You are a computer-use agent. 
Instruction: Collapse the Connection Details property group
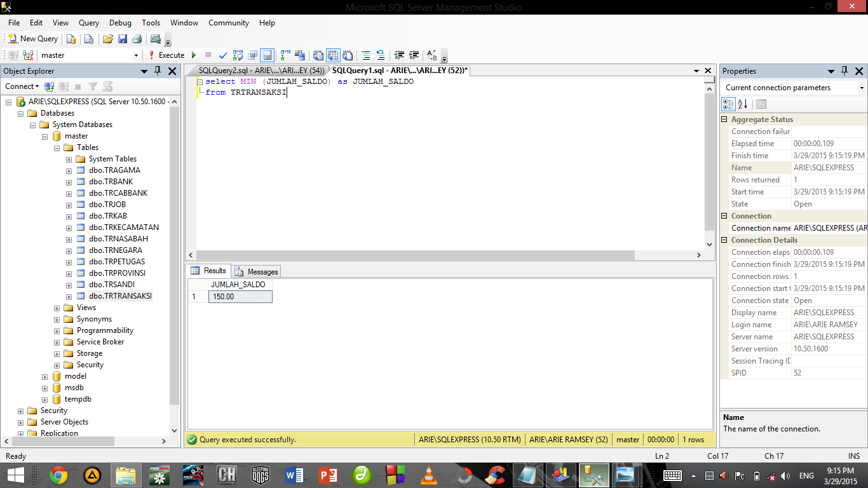724,240
